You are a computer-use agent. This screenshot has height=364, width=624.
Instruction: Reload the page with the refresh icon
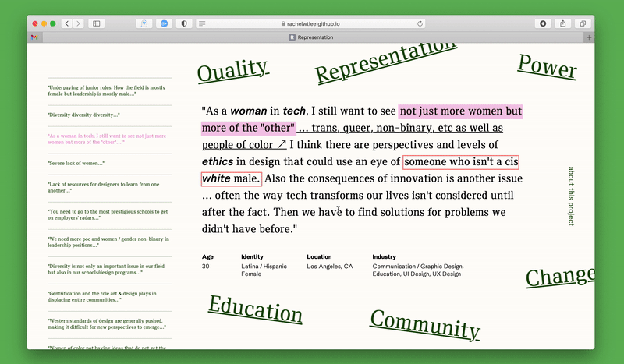click(x=420, y=23)
